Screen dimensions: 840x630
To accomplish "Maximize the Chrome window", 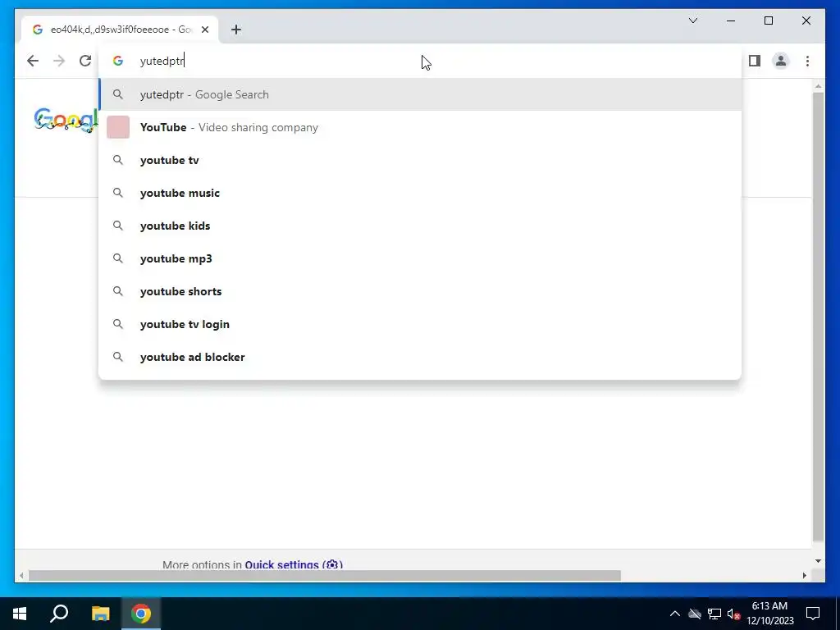I will (768, 21).
